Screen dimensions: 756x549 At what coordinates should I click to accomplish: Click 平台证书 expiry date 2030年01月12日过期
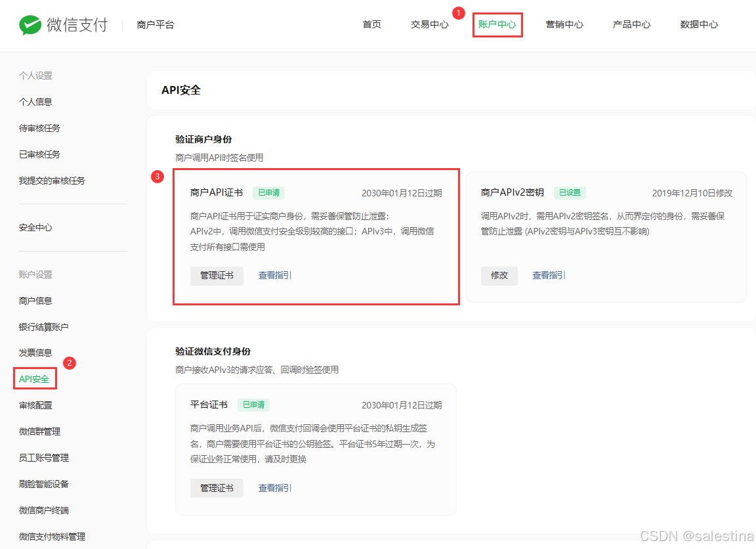point(402,406)
